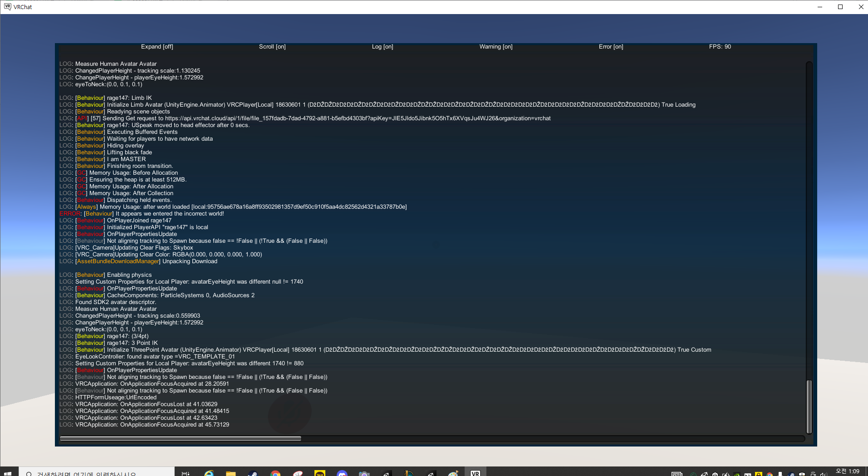Image resolution: width=868 pixels, height=476 pixels.
Task: Click the ERROR line about incorrect world
Action: click(x=142, y=214)
